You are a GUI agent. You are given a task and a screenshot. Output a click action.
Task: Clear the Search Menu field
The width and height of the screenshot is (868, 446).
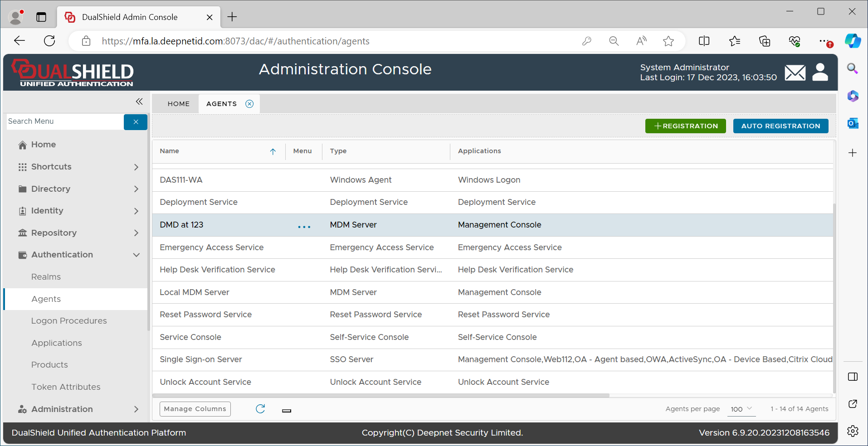click(x=136, y=122)
